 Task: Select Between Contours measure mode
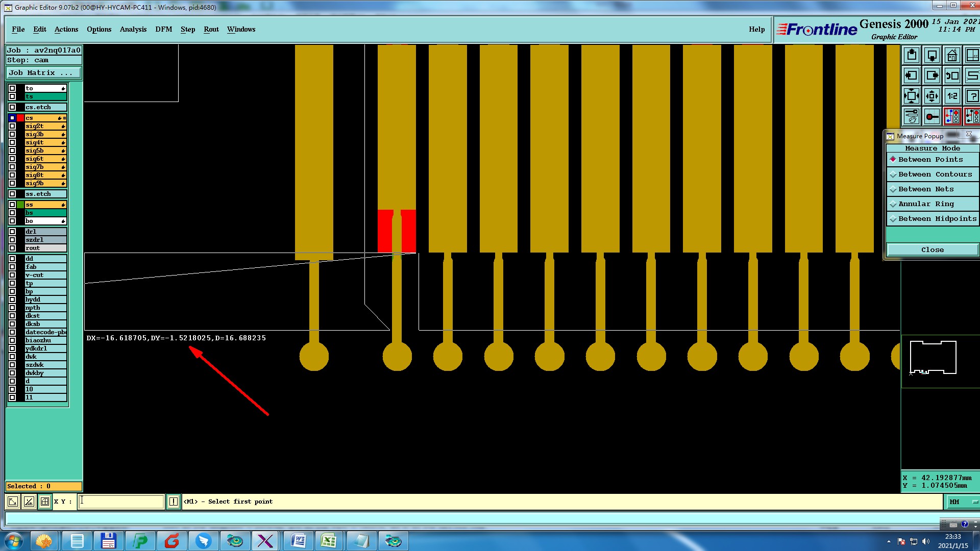[x=934, y=174]
